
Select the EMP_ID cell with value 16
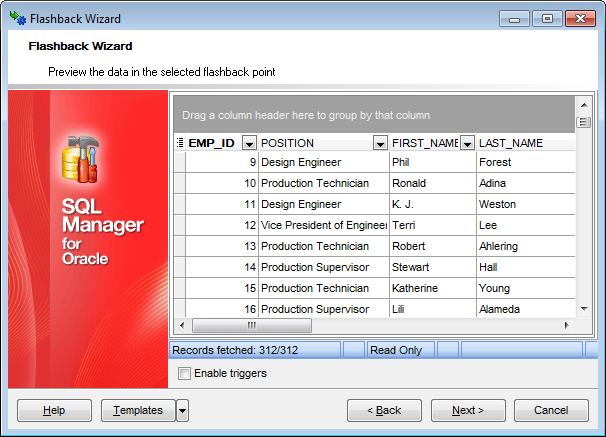tap(222, 309)
